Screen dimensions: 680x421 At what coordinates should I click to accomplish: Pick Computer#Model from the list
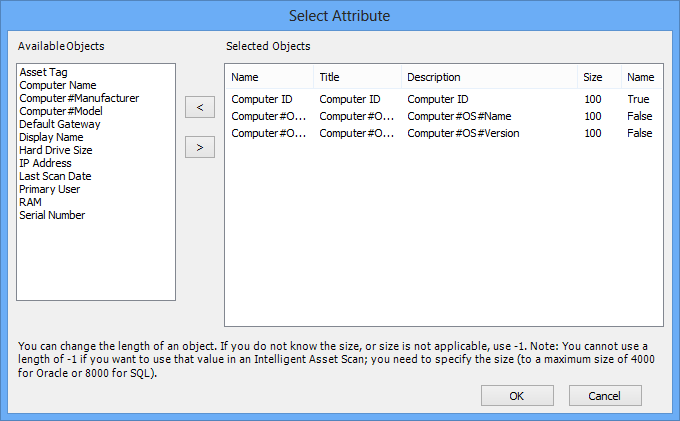point(61,111)
